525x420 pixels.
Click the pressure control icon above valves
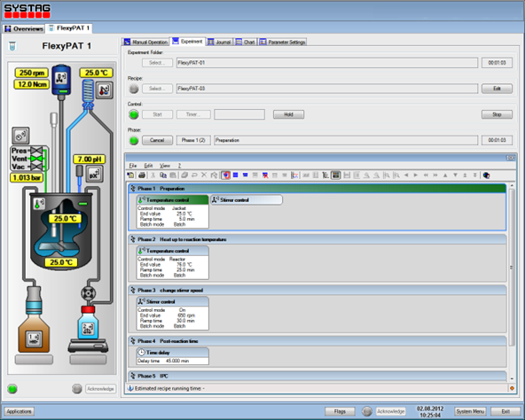[x=20, y=136]
